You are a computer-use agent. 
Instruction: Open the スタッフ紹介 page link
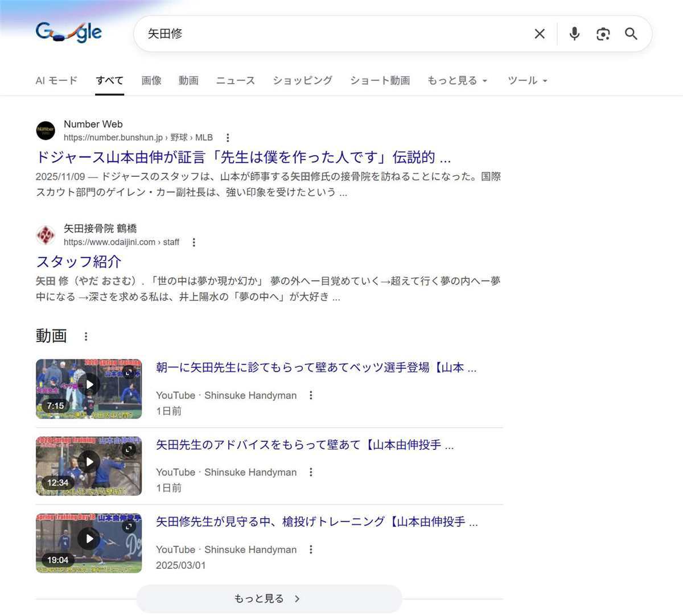[78, 262]
